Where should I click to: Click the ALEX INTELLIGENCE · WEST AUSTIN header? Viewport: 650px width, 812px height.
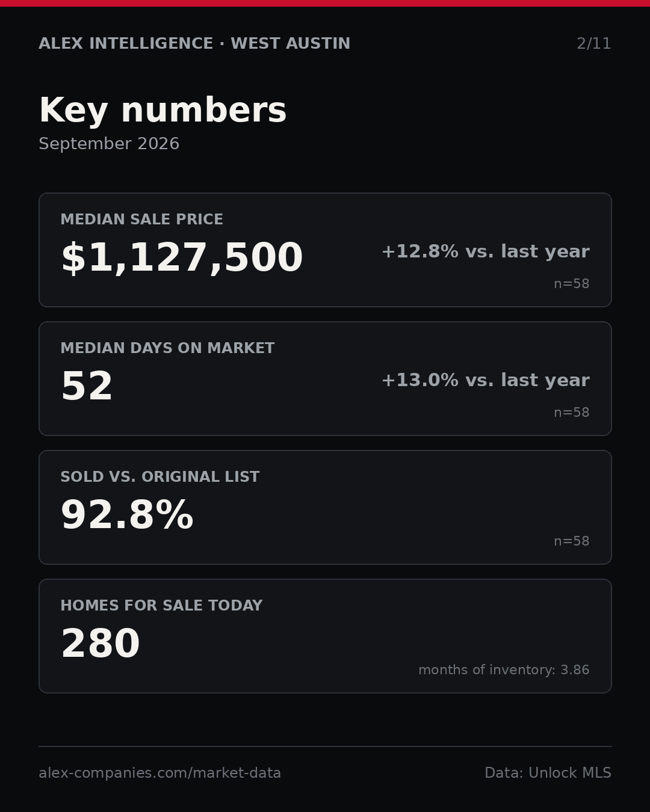pos(194,44)
